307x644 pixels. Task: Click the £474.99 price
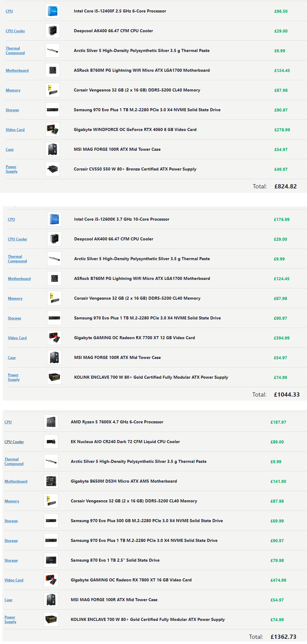point(278,580)
